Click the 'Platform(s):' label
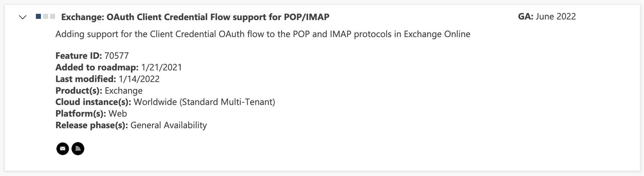Screen dimensions: 644x176 pyautogui.click(x=81, y=113)
